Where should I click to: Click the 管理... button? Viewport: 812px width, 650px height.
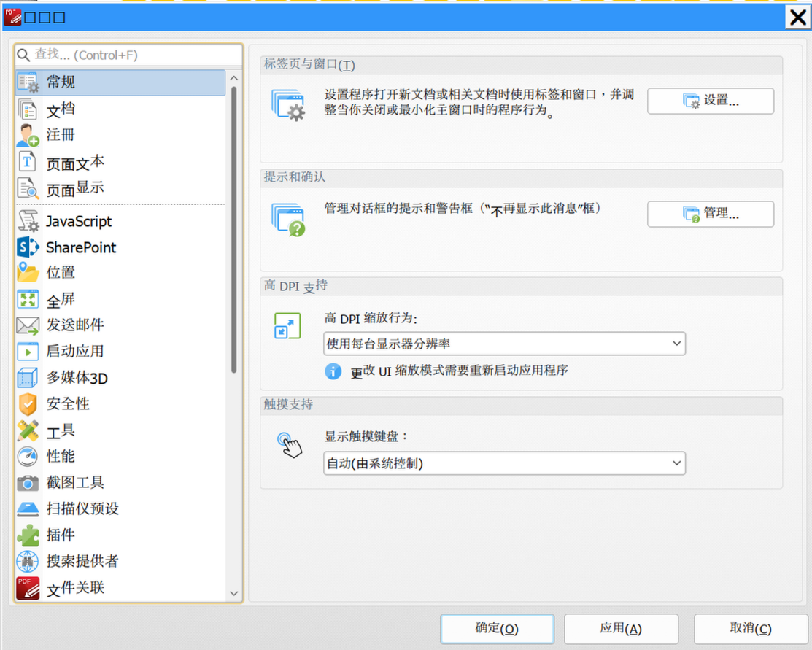coord(710,214)
